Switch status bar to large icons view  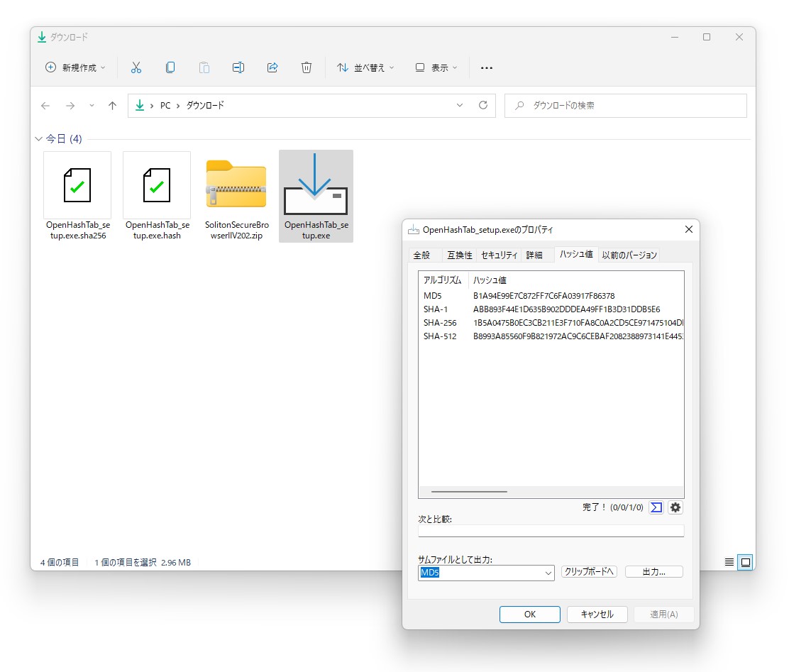745,562
